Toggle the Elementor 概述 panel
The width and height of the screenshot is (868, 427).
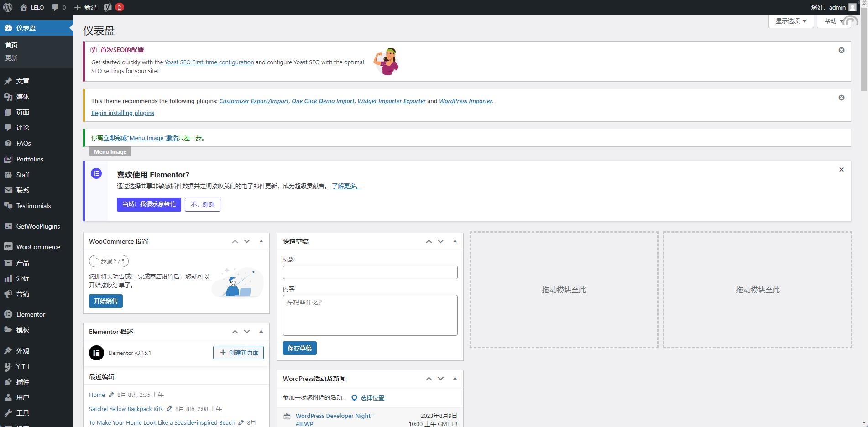261,332
